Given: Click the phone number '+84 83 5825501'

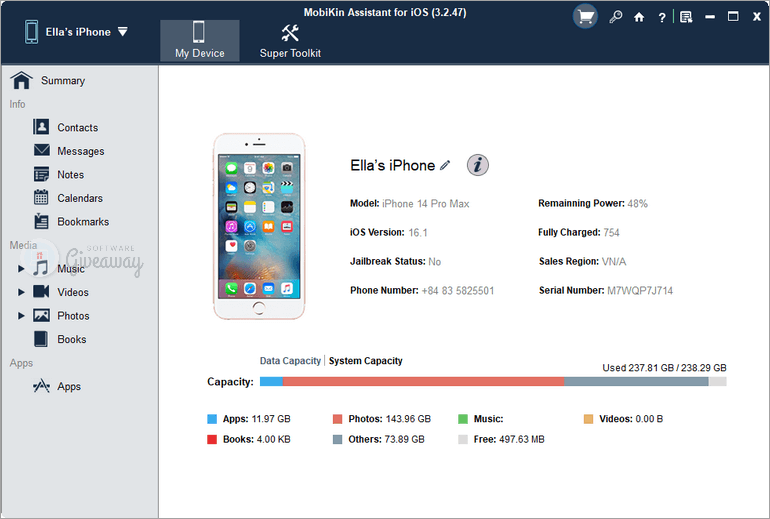Looking at the screenshot, I should (x=458, y=291).
